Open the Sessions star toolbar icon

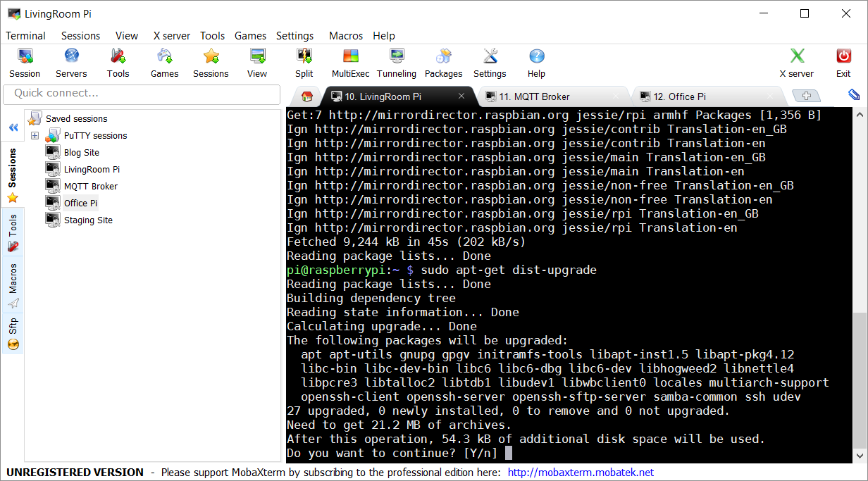[211, 63]
